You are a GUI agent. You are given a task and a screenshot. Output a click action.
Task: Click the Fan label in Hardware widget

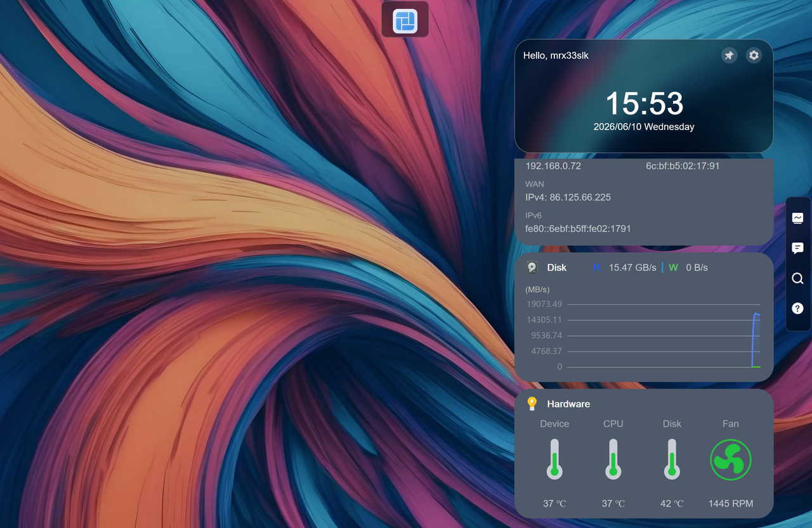(731, 423)
